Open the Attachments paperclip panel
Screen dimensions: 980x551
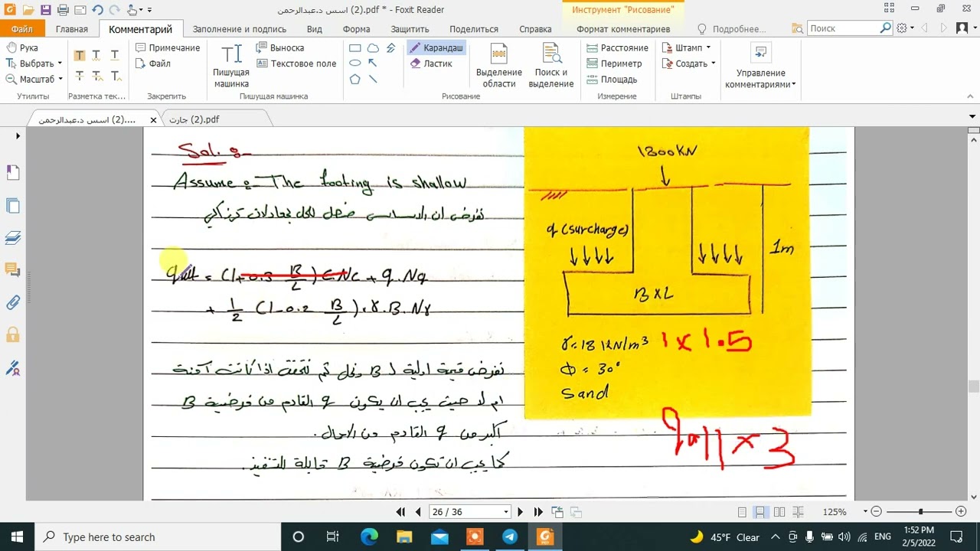pyautogui.click(x=13, y=302)
